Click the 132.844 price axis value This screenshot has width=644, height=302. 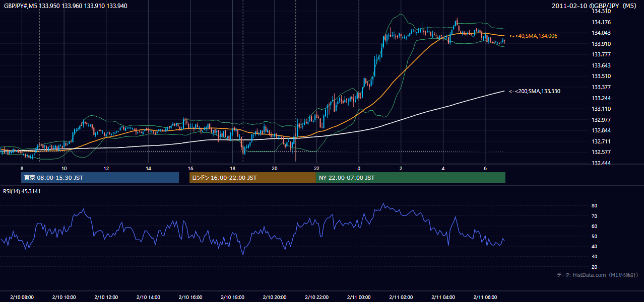(x=602, y=131)
